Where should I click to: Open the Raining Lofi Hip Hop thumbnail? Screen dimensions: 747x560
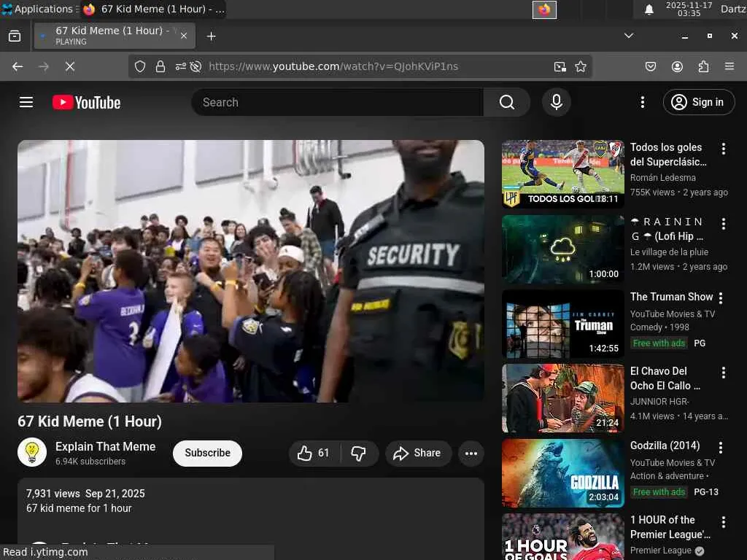click(562, 249)
